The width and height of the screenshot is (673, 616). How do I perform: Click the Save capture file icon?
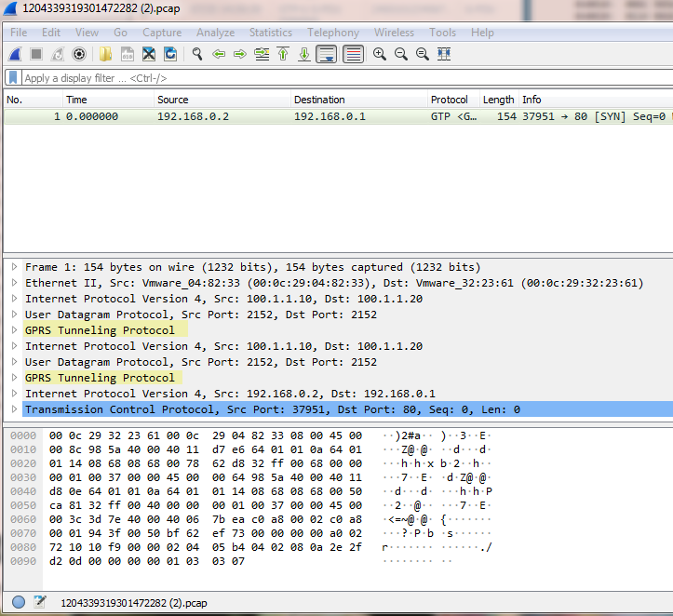click(127, 55)
